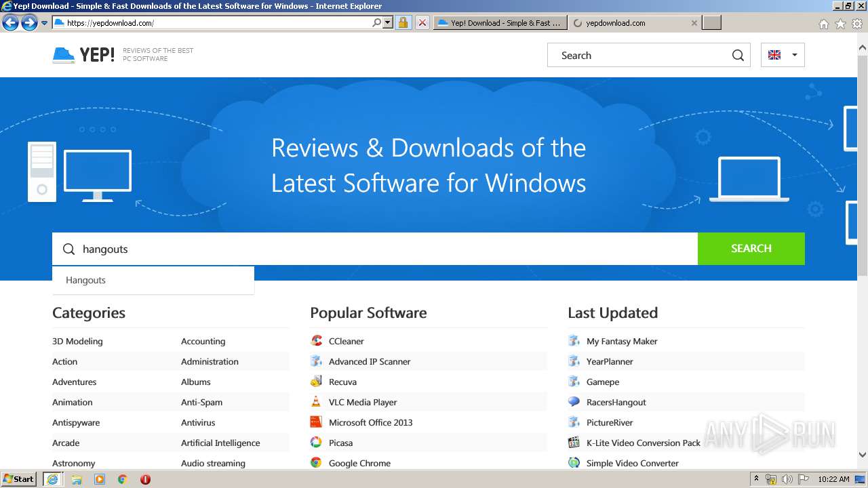Screen dimensions: 868x488
Task: Click the Simple Video Converter icon
Action: click(574, 463)
